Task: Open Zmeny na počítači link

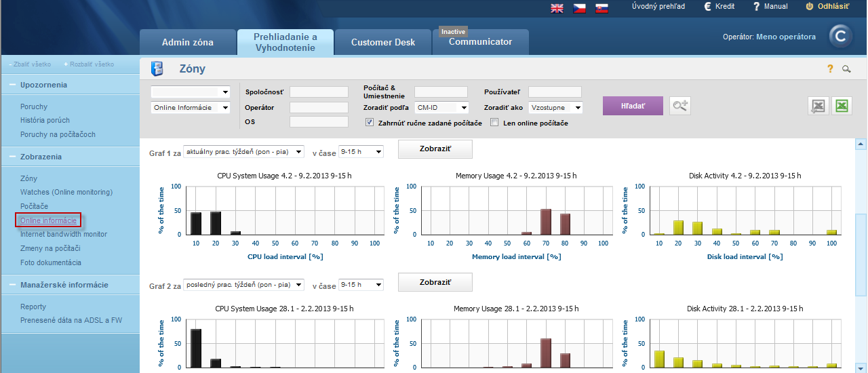Action: [x=50, y=248]
